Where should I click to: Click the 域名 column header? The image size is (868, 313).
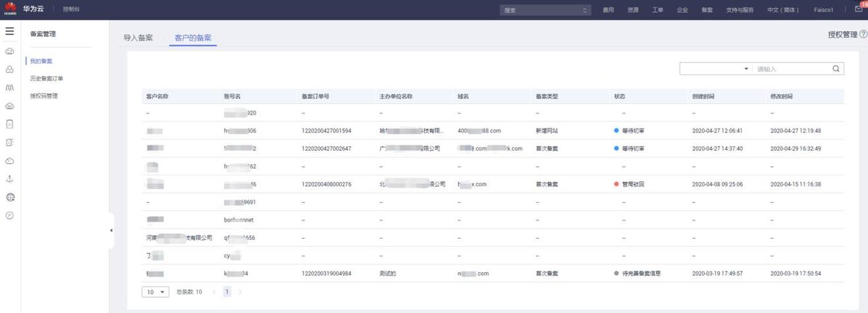click(x=463, y=96)
